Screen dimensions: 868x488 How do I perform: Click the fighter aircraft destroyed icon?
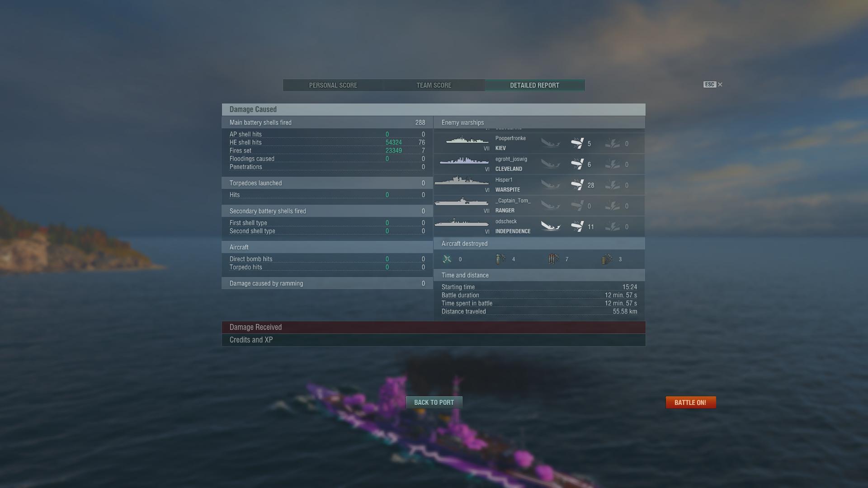coord(447,259)
